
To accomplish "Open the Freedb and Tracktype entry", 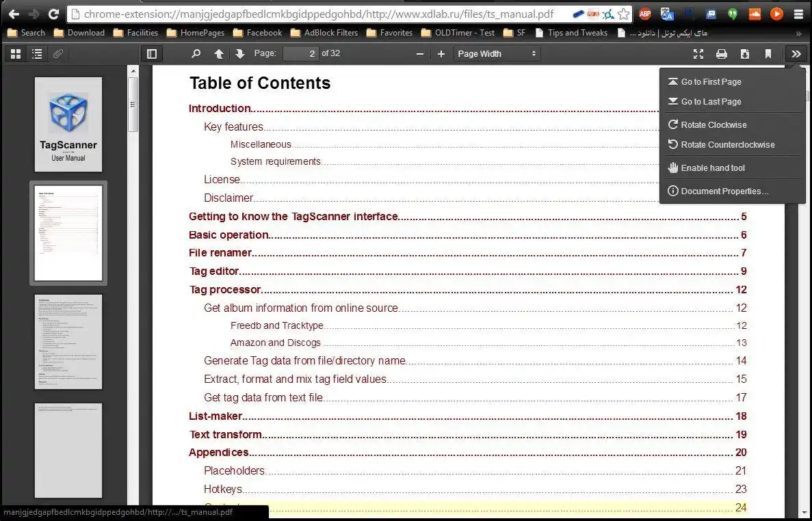I will tap(276, 325).
